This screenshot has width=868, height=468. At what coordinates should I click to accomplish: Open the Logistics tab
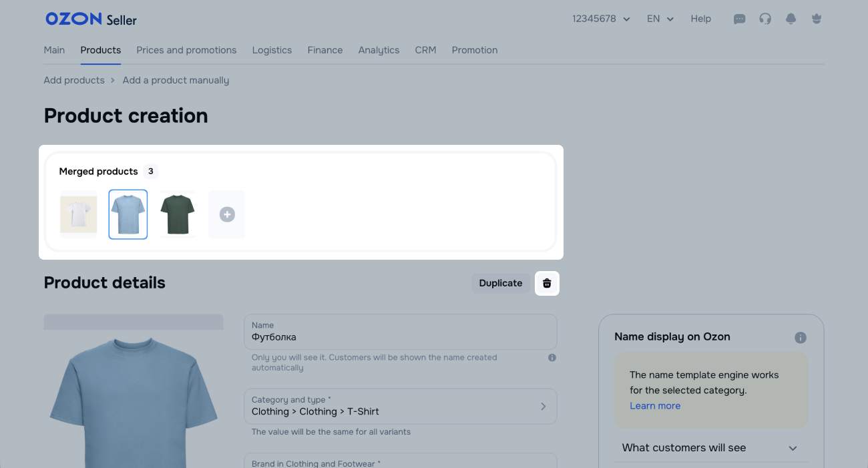click(x=272, y=50)
